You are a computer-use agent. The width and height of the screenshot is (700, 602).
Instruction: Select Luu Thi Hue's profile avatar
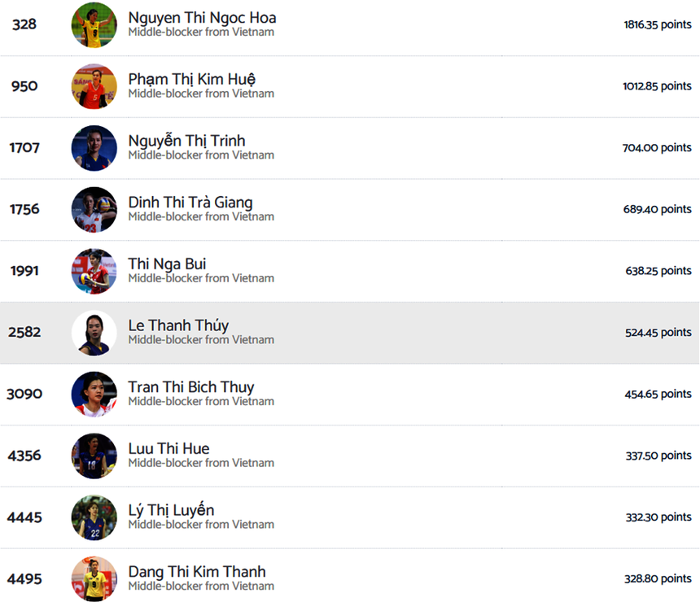click(94, 456)
